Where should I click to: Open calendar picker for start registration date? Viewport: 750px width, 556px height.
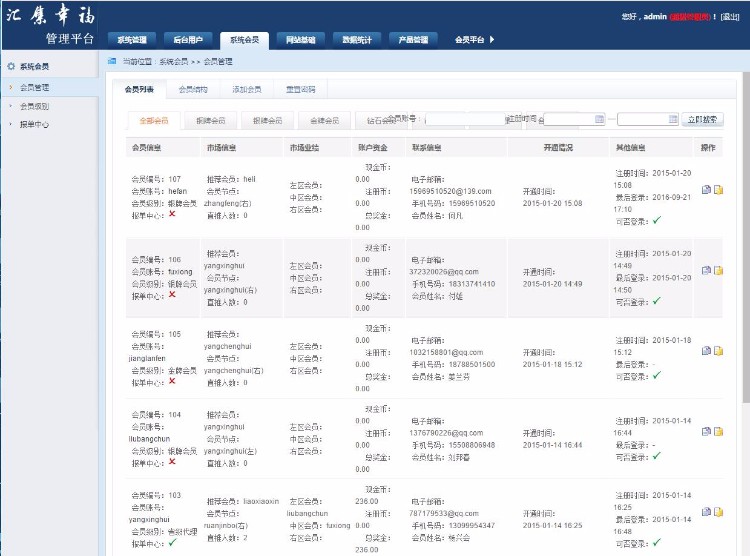(x=599, y=119)
